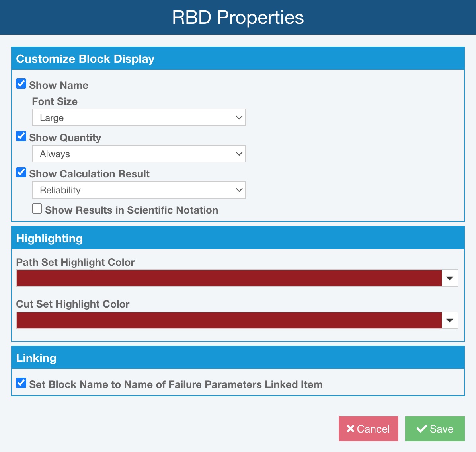476x452 pixels.
Task: Open the Font Size dropdown showing Large
Action: click(139, 117)
